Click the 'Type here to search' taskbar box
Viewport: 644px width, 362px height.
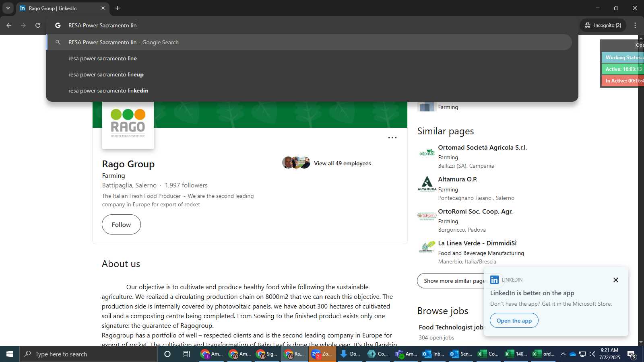89,354
